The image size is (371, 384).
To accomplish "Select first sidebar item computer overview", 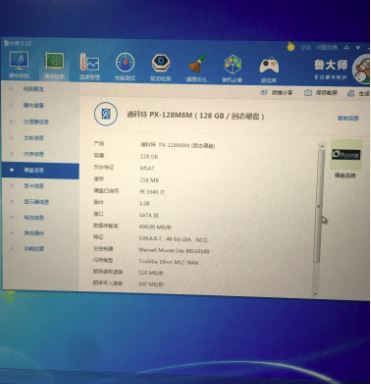I will coord(33,89).
